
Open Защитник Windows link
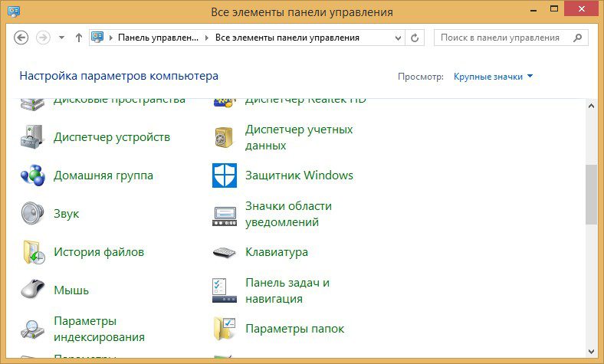click(299, 175)
